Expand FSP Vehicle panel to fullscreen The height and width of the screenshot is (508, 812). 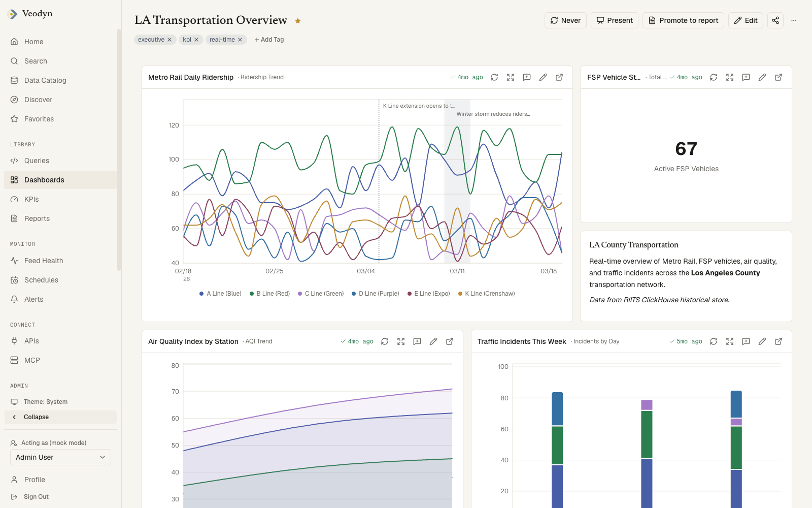tap(730, 77)
